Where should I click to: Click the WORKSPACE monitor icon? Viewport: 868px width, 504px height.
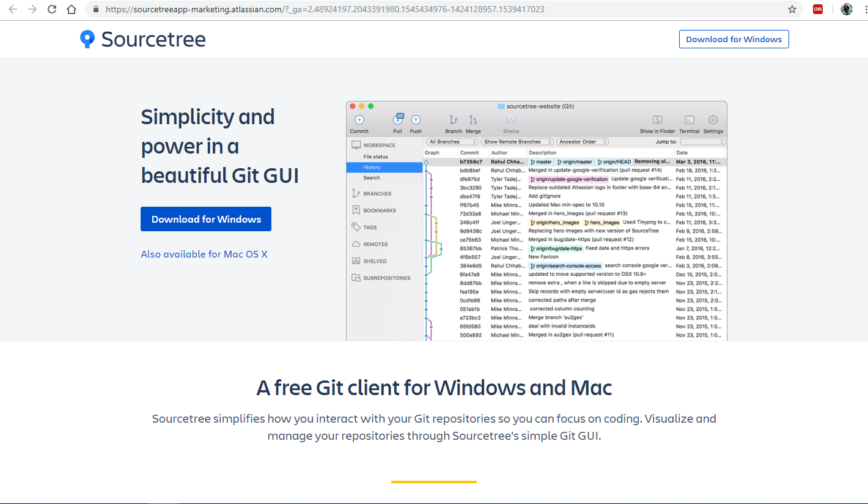(x=356, y=145)
